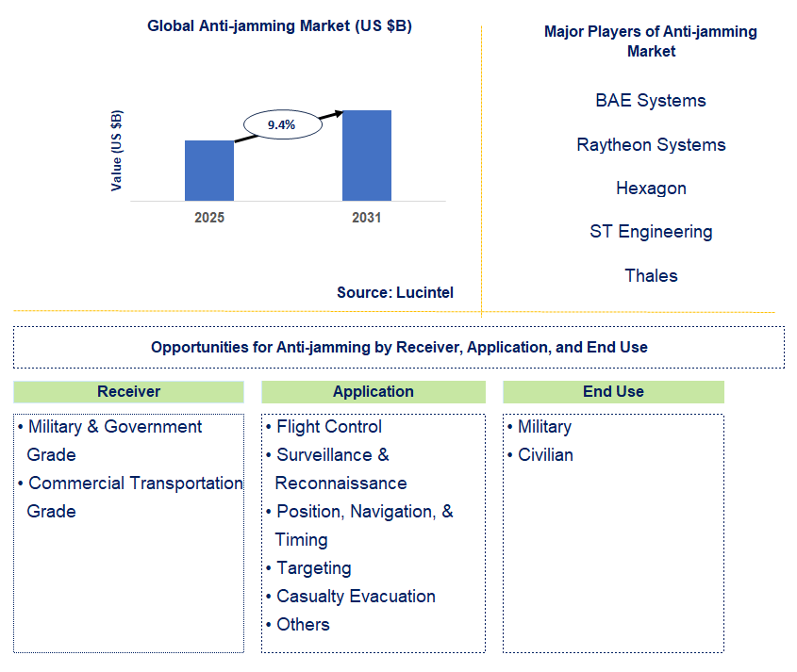Click 'Surveillance & Reconnaissance' bullet

point(337,468)
